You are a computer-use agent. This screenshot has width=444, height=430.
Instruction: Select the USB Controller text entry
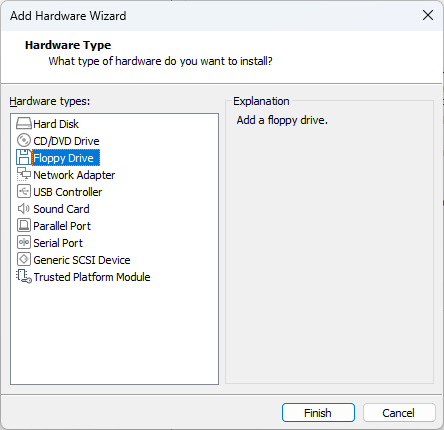(68, 192)
